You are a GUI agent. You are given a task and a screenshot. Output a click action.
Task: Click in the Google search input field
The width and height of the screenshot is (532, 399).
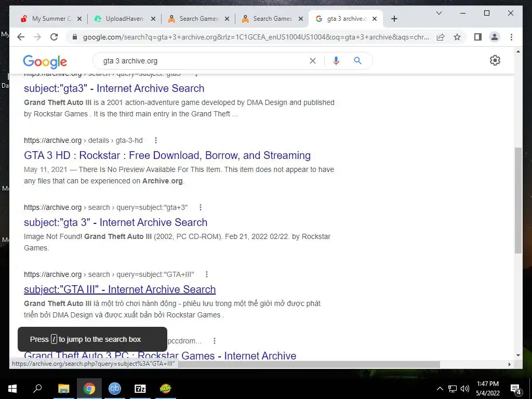204,61
